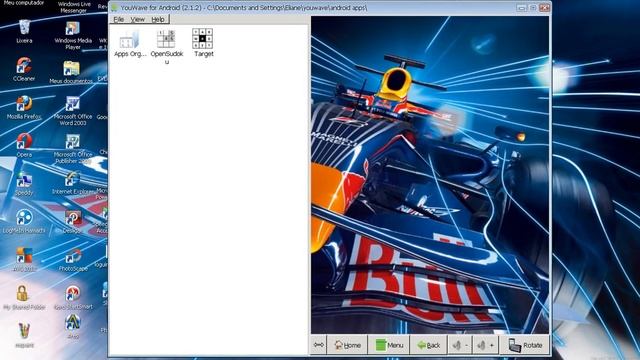Select the My Shared Folder padlock icon
The image size is (640, 360).
[x=24, y=297]
